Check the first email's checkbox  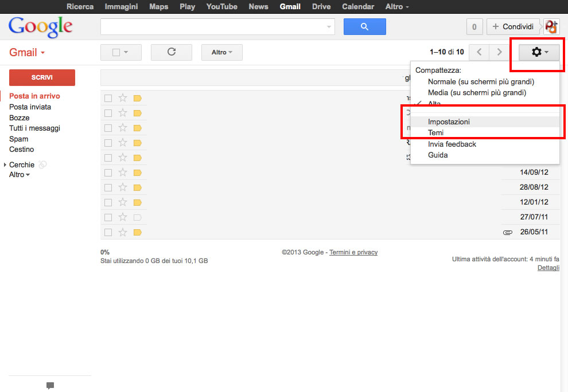click(x=108, y=98)
